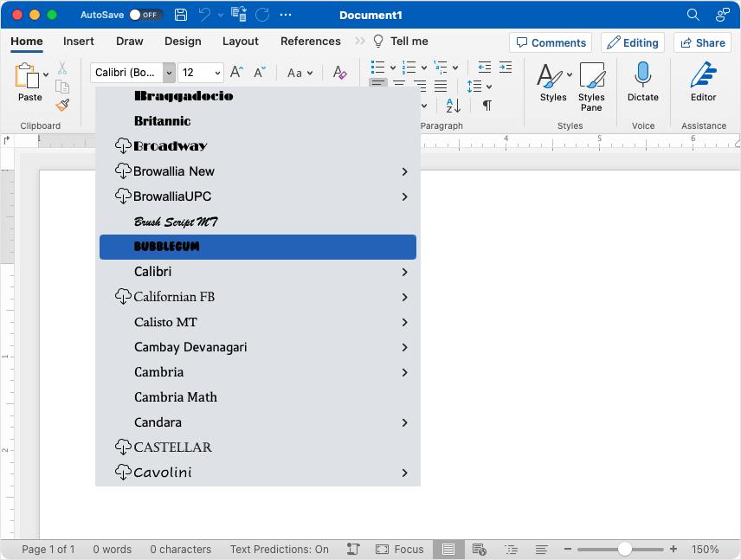Expand Cambria font variants arrow
Viewport: 741px width, 560px height.
[x=404, y=372]
